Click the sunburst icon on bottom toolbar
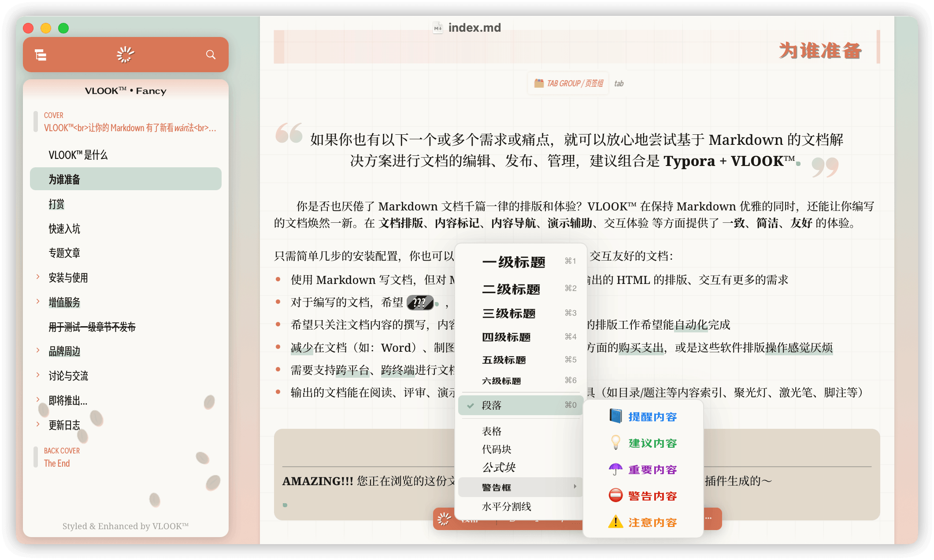This screenshot has width=934, height=560. pyautogui.click(x=444, y=519)
